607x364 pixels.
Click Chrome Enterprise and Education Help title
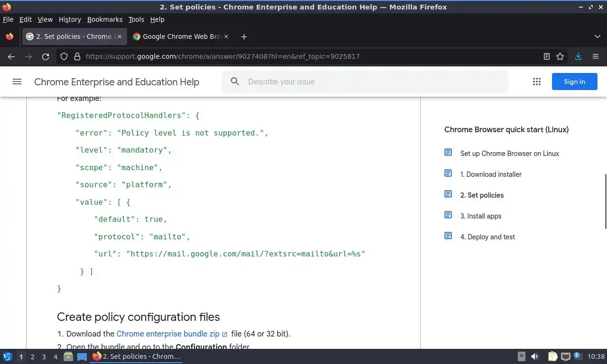click(117, 82)
